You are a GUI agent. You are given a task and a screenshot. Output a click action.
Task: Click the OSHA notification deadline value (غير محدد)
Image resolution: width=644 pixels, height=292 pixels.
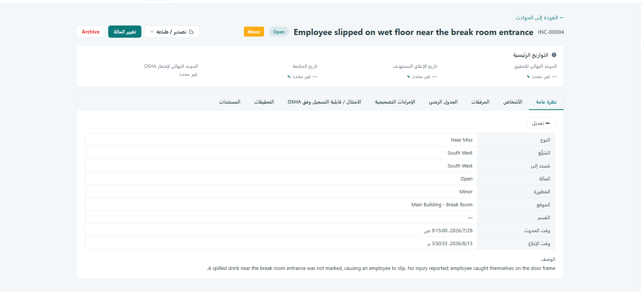click(x=188, y=74)
